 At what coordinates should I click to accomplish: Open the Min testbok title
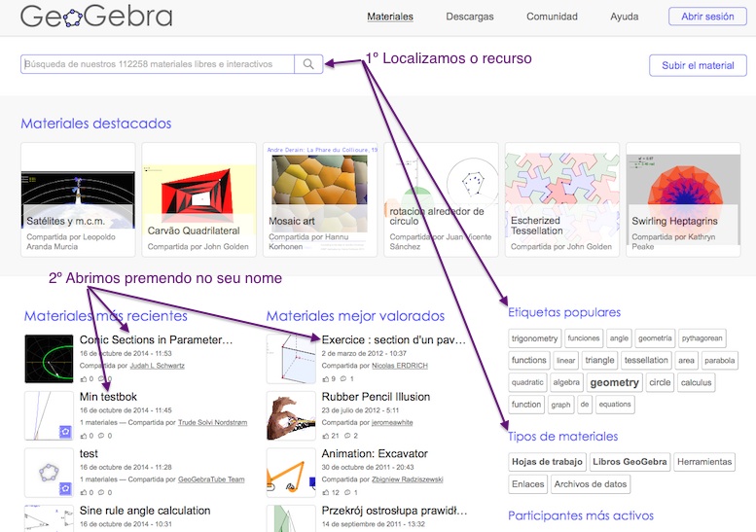(108, 397)
